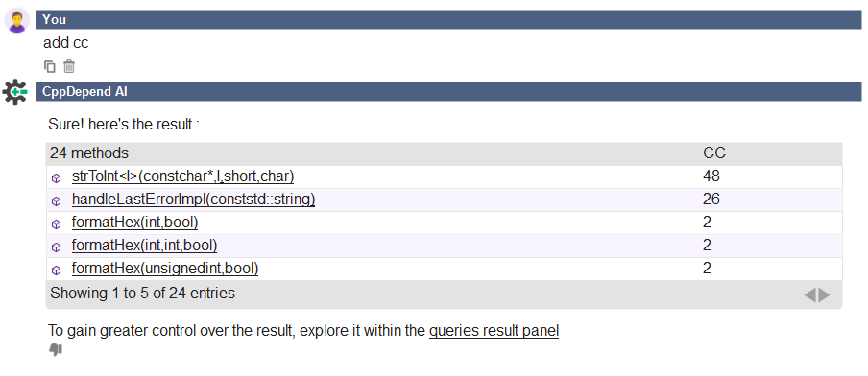868x376 pixels.
Task: Click the icon beside formatHex(int,int,bool)
Action: [x=56, y=247]
